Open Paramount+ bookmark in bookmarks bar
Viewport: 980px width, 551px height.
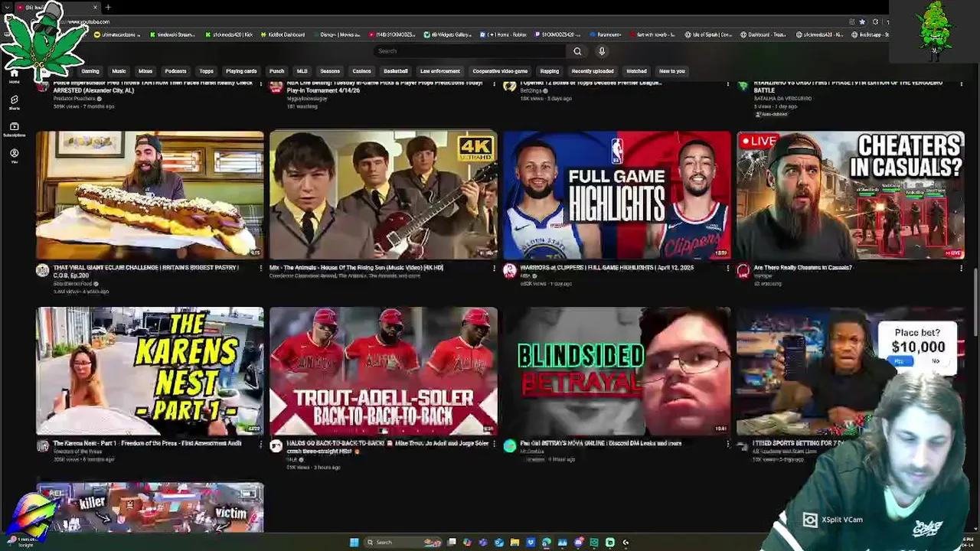click(605, 34)
